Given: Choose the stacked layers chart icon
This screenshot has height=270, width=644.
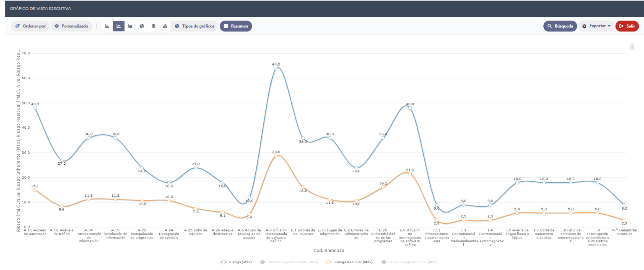Looking at the screenshot, I should click(153, 26).
